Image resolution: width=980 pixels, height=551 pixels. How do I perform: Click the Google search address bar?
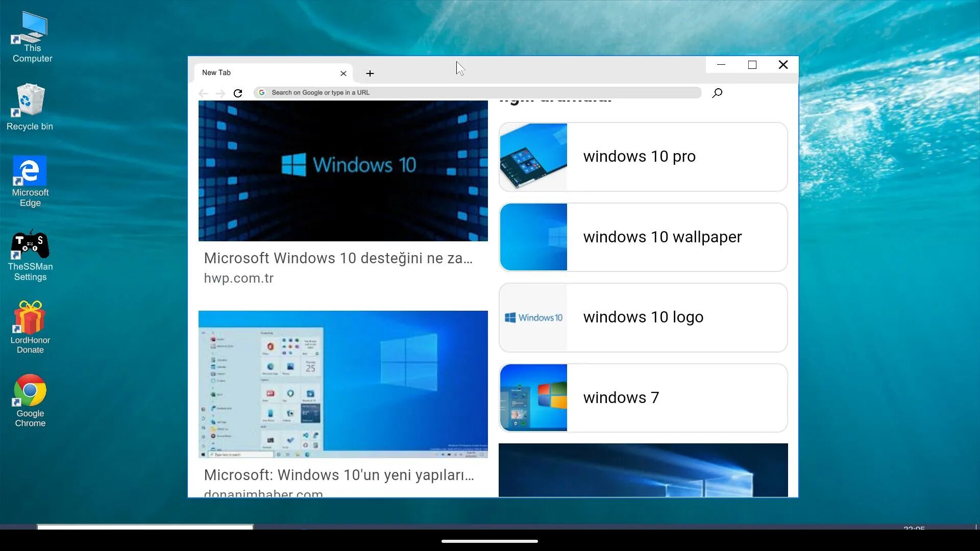click(477, 93)
